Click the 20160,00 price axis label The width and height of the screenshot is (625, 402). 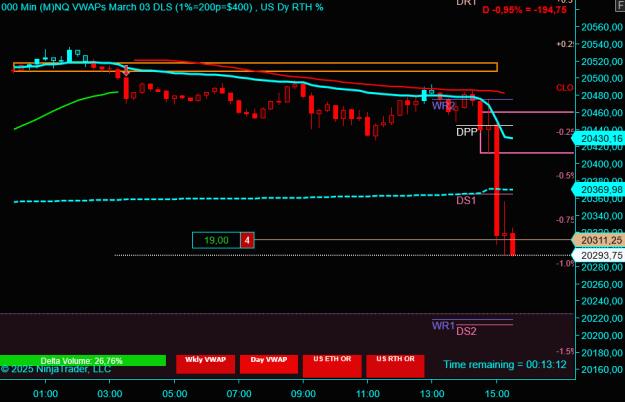coord(602,370)
